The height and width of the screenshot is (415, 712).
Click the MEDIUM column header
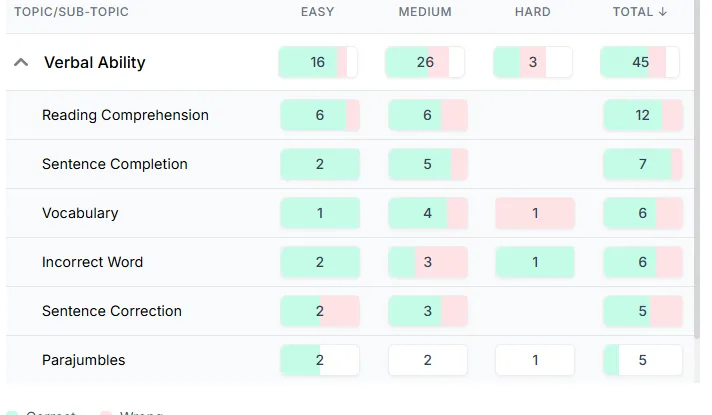425,12
